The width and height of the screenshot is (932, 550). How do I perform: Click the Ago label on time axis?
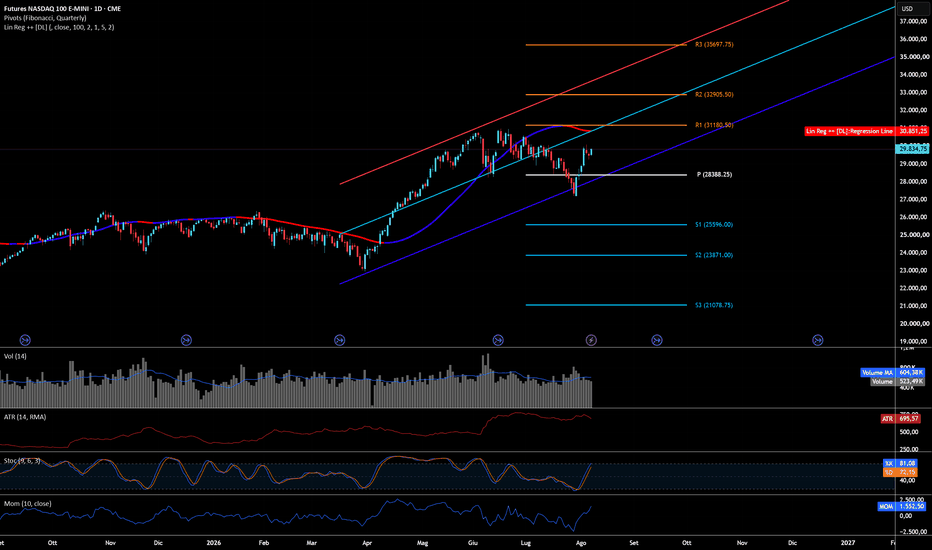coord(581,543)
